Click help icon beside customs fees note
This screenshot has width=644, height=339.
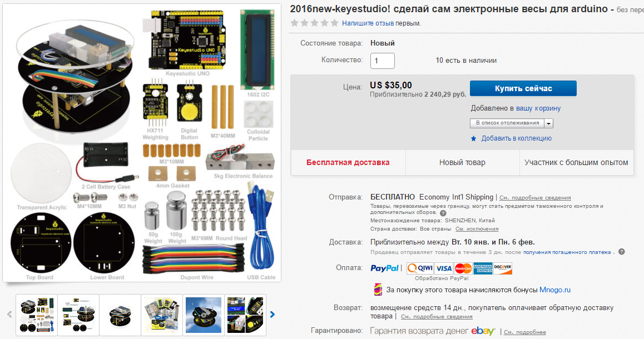443,213
